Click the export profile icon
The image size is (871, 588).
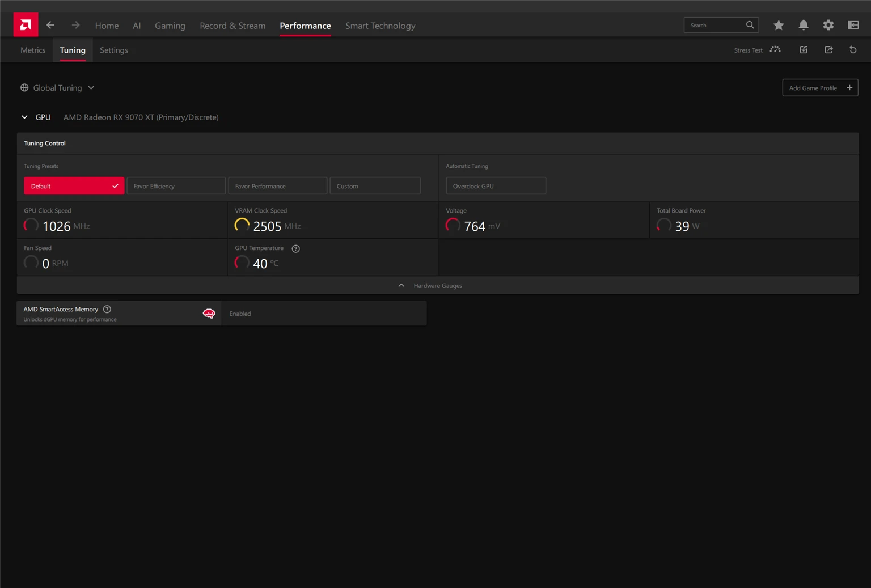click(828, 50)
